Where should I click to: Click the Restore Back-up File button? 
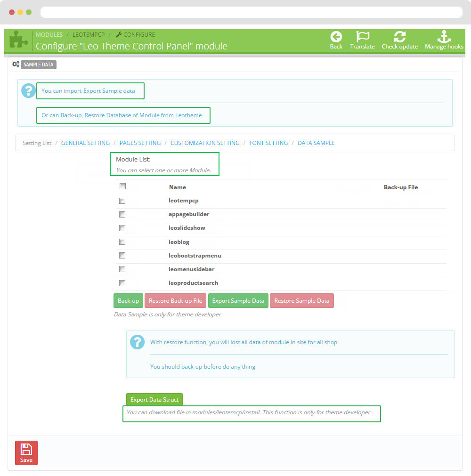click(x=176, y=300)
